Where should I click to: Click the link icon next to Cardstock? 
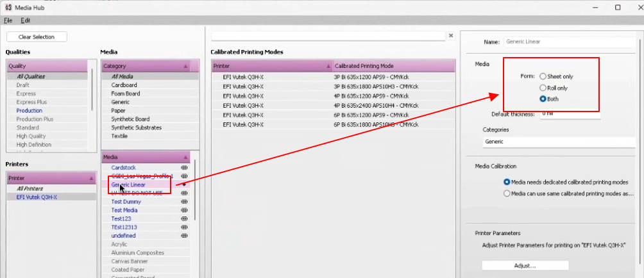pyautogui.click(x=184, y=167)
